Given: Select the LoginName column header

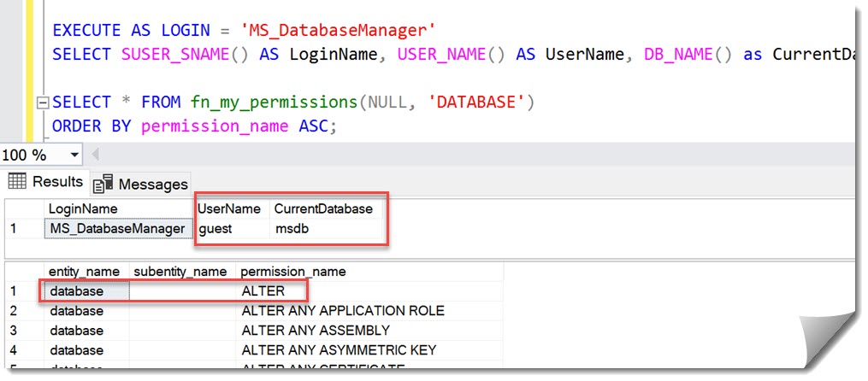Looking at the screenshot, I should point(82,208).
